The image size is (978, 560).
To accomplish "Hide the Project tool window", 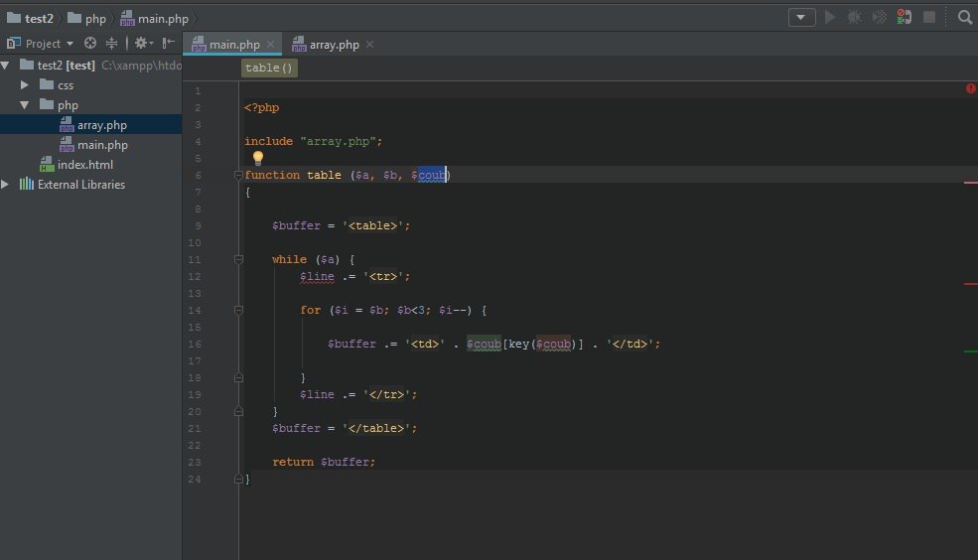I will tap(169, 44).
